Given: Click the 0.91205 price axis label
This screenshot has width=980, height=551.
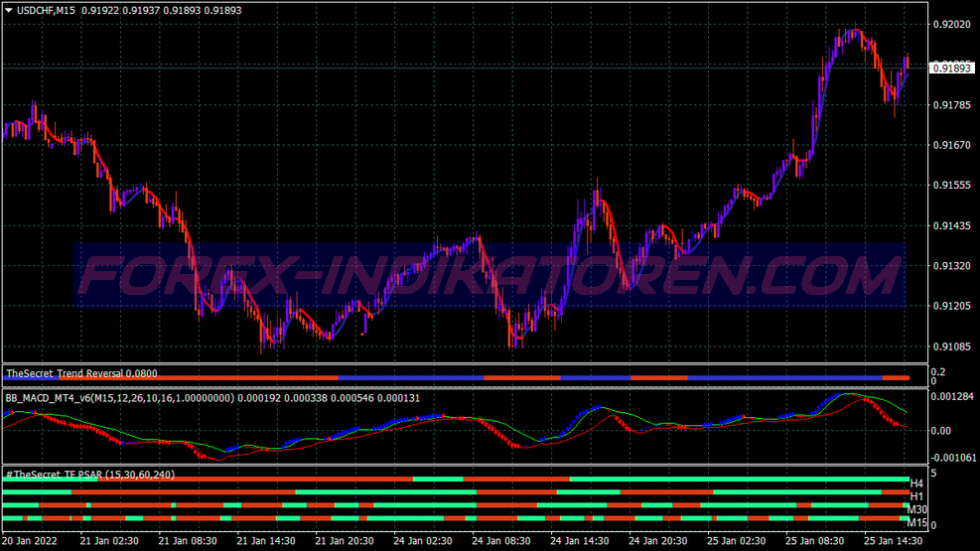Looking at the screenshot, I should point(951,306).
